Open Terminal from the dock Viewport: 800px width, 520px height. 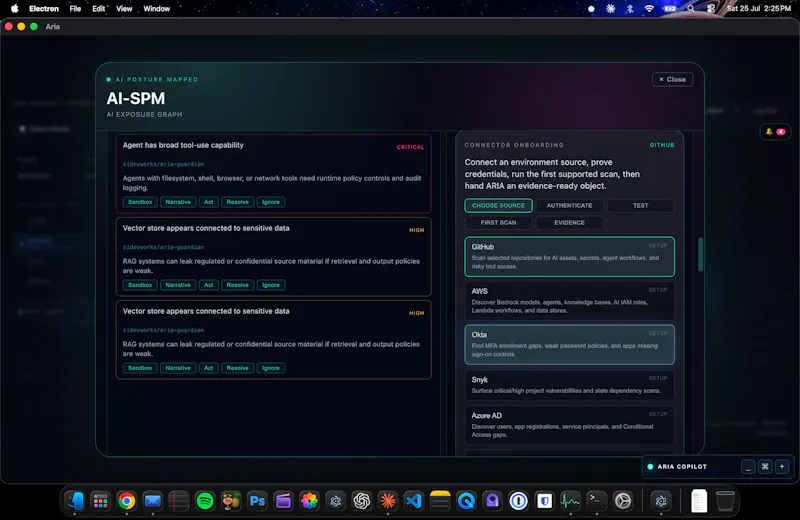coord(596,501)
